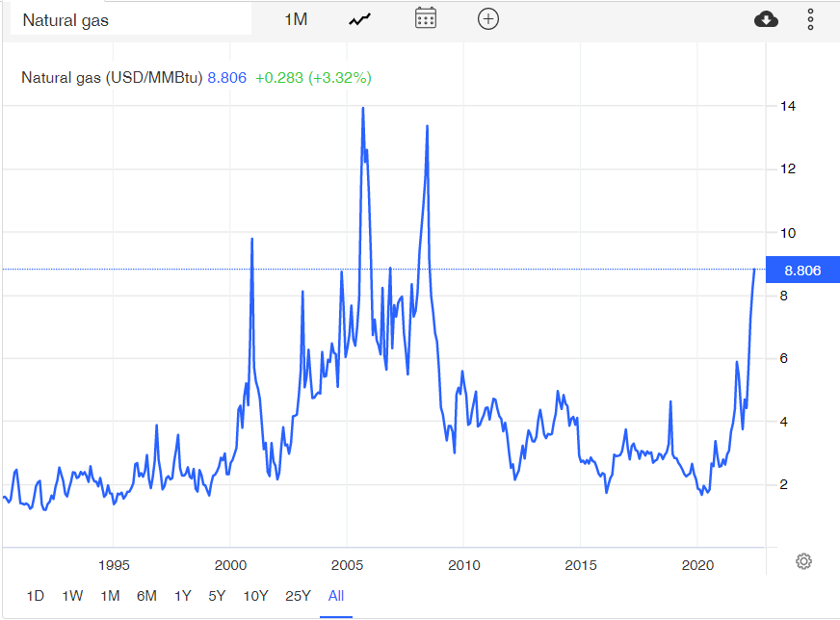
Task: Open the chart settings gear icon
Action: [x=802, y=560]
